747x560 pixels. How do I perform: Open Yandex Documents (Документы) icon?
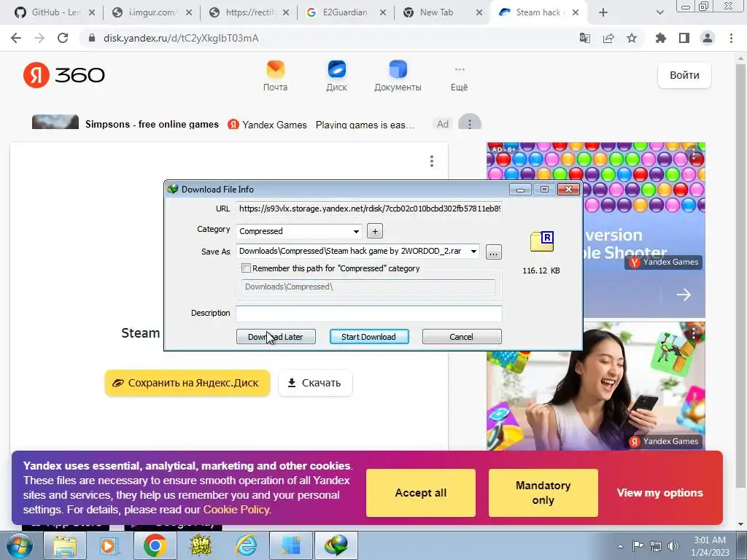pos(398,76)
